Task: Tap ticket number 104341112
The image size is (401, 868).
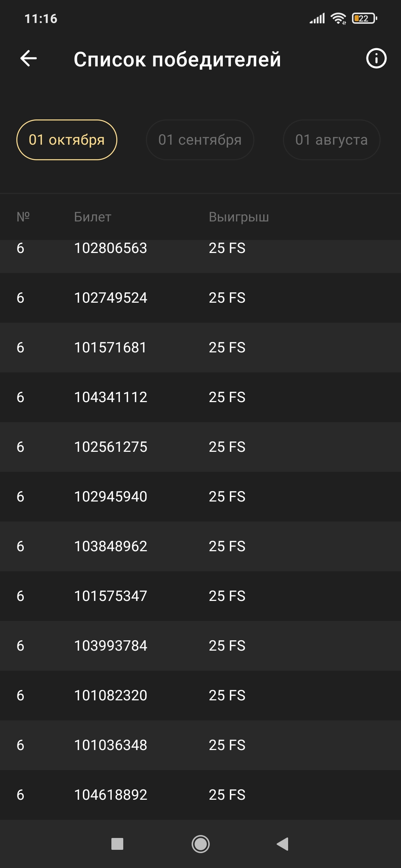Action: point(111,397)
